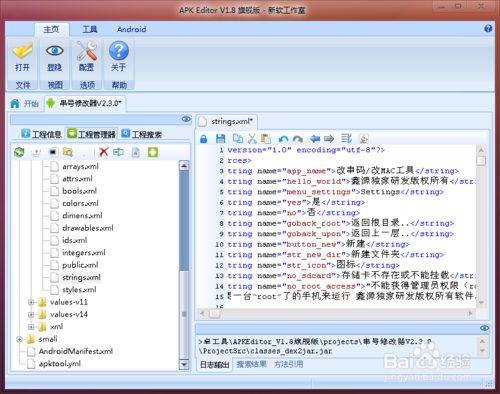Viewport: 500px width, 394px height.
Task: Click the save icon in editor toolbar
Action: (x=220, y=139)
